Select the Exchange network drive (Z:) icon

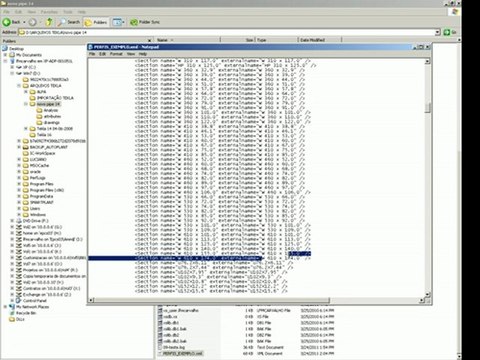pos(19,295)
